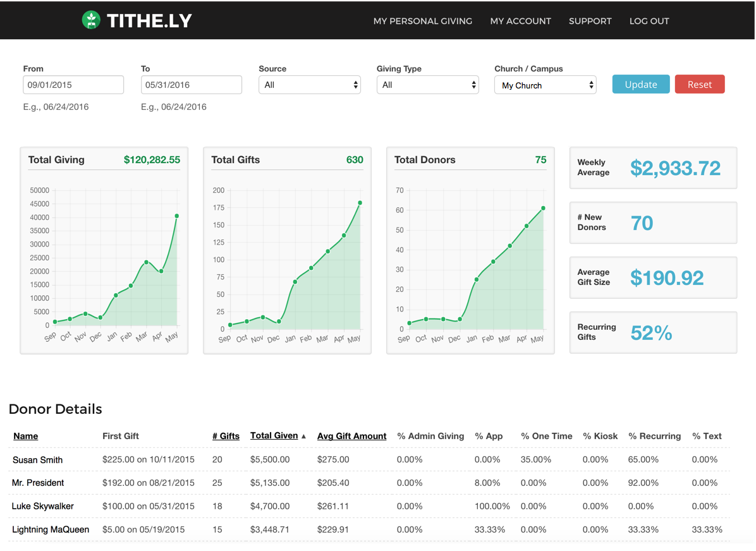
Task: Click the To date input field
Action: point(191,84)
